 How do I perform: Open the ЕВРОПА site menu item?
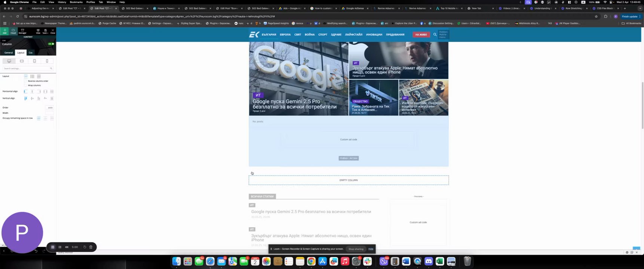(285, 35)
